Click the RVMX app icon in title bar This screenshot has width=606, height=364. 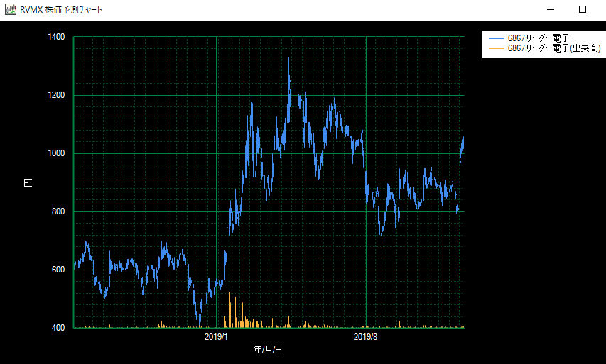pyautogui.click(x=11, y=9)
